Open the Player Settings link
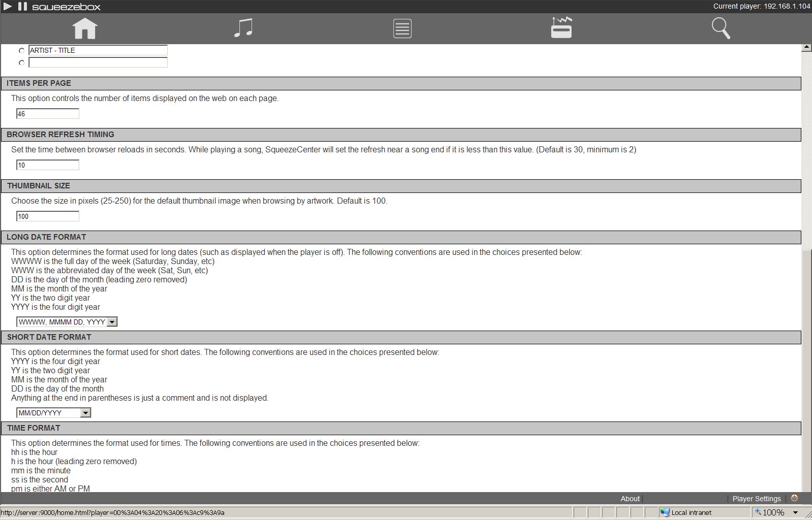The width and height of the screenshot is (812, 520). click(x=756, y=499)
